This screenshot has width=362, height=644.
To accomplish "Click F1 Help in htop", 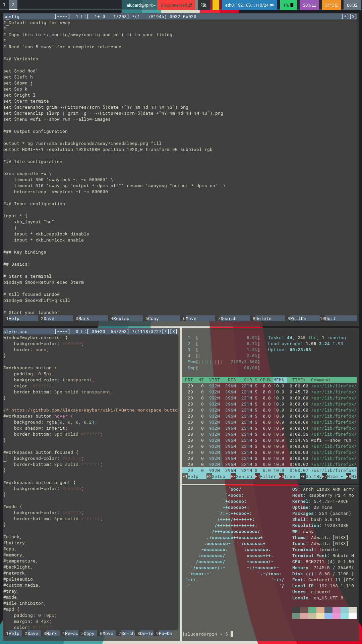I will (194, 476).
